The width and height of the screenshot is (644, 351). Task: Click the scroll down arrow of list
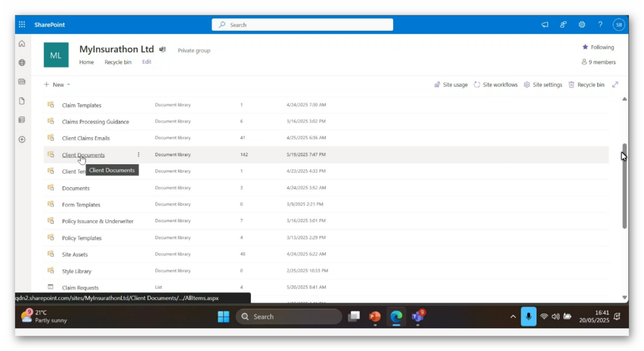625,297
